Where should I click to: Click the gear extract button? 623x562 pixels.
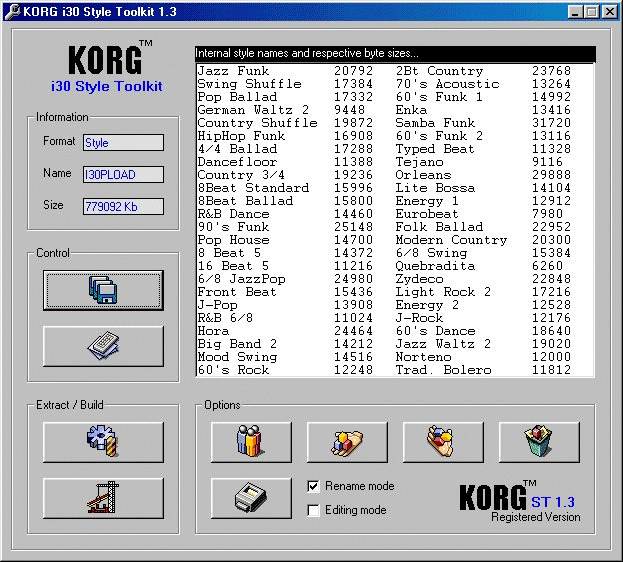[103, 442]
